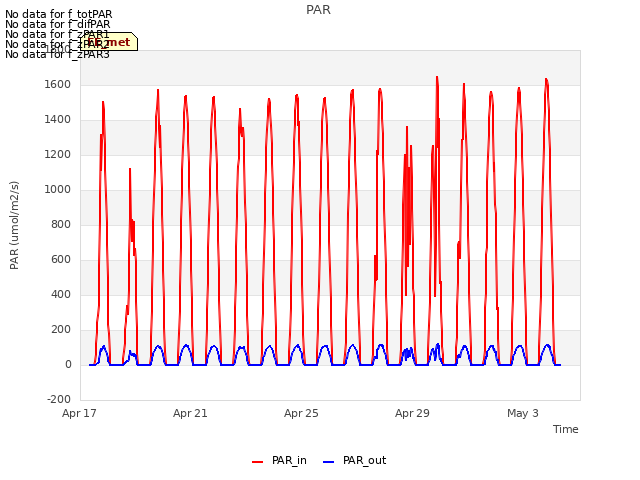Click the 800 y-axis tick label

[x=61, y=224]
